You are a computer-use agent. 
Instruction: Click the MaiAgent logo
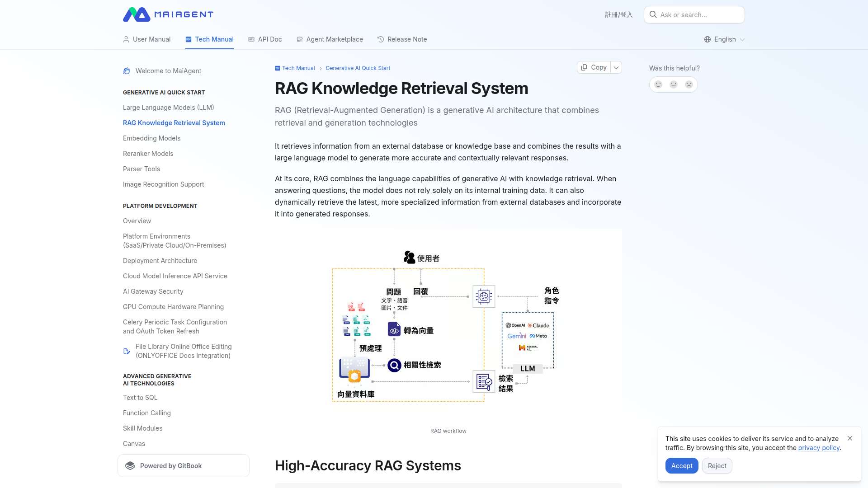tap(168, 14)
